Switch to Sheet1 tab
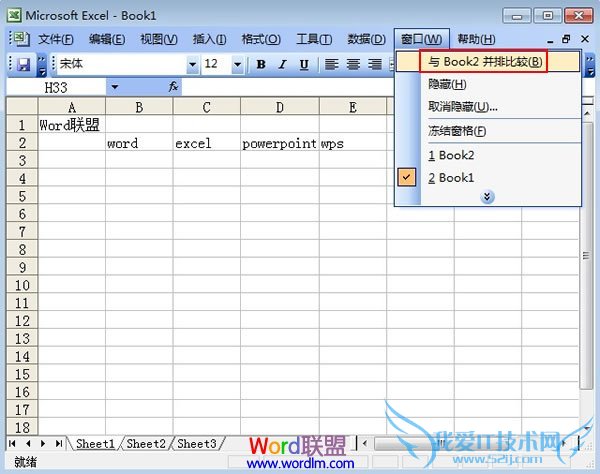Screen dimensions: 600x474 (95, 444)
